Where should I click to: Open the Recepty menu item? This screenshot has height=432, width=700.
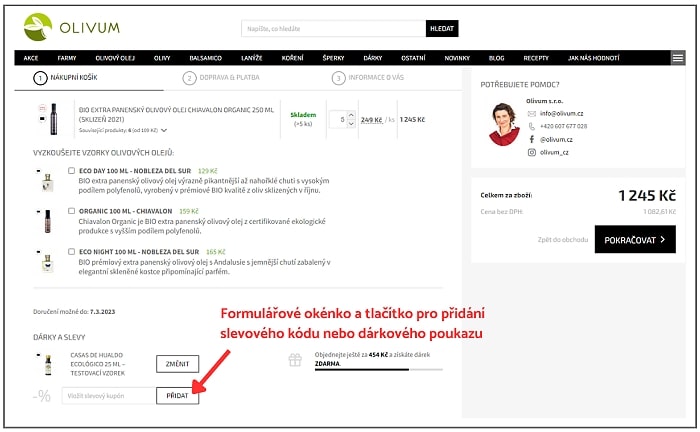[x=536, y=58]
